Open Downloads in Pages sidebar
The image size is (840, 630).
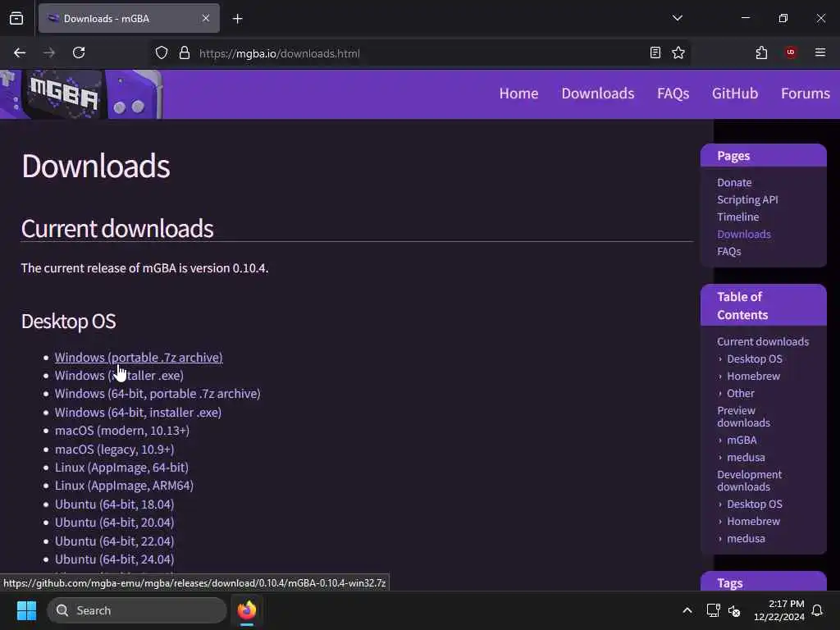(x=743, y=234)
